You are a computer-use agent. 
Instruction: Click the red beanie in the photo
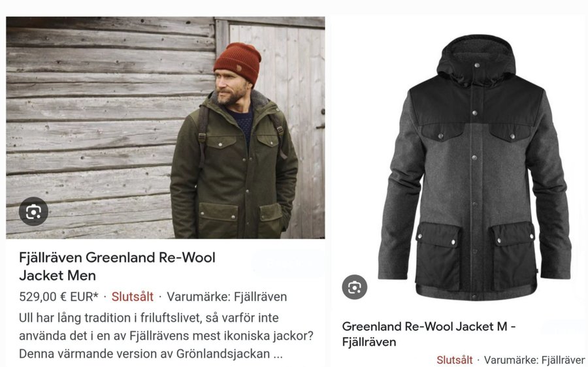point(238,62)
